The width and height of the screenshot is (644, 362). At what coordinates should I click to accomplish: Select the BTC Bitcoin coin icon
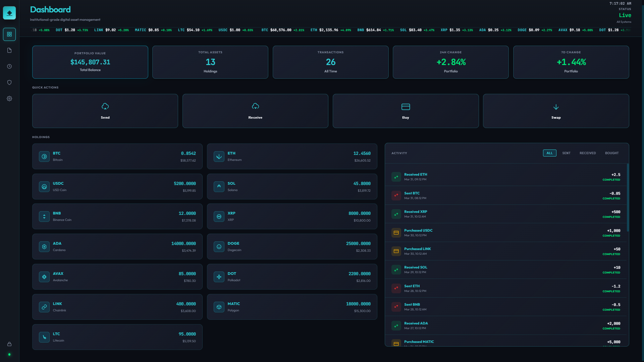pyautogui.click(x=44, y=156)
